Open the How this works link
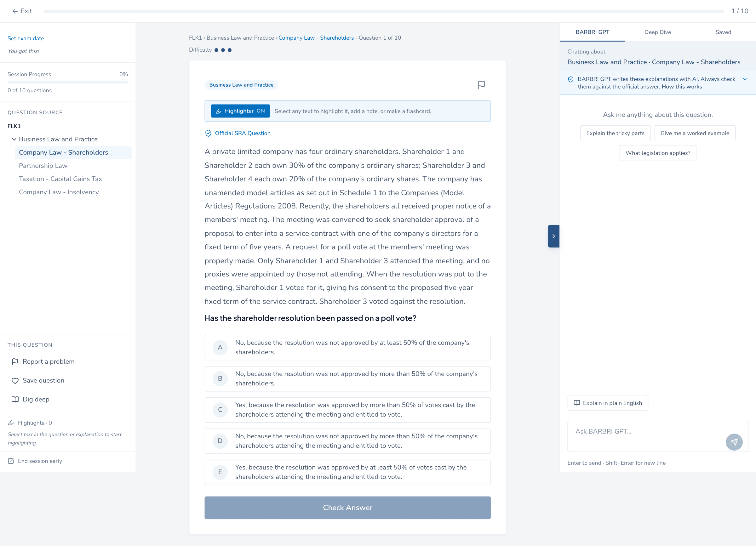This screenshot has width=756, height=546. [x=682, y=87]
